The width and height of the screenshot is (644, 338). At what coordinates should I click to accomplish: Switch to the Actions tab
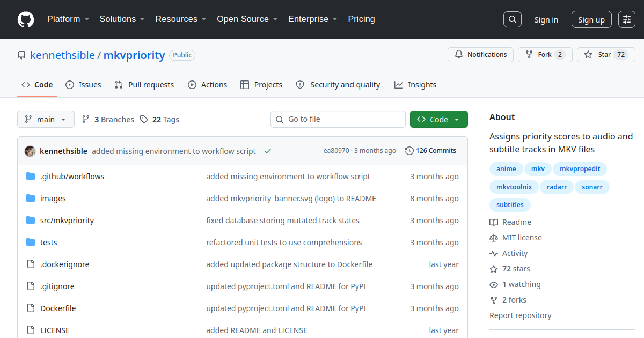[208, 85]
